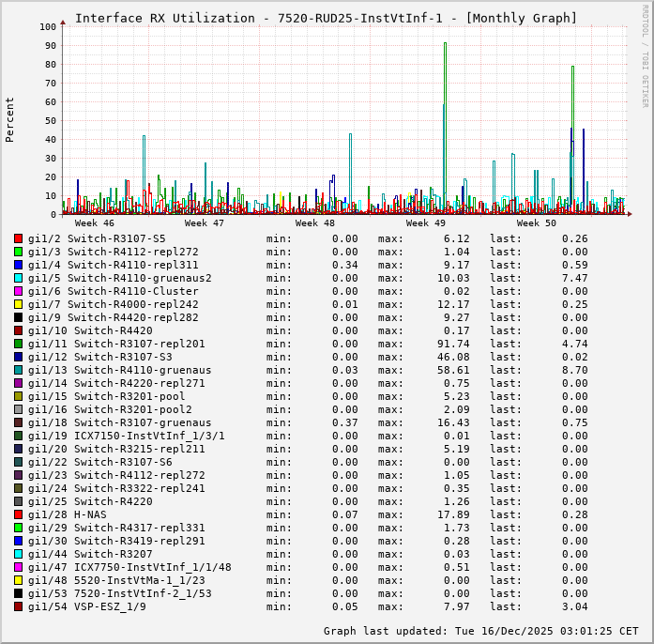
Task: Click the Percent y-axis label
Action: [10, 119]
